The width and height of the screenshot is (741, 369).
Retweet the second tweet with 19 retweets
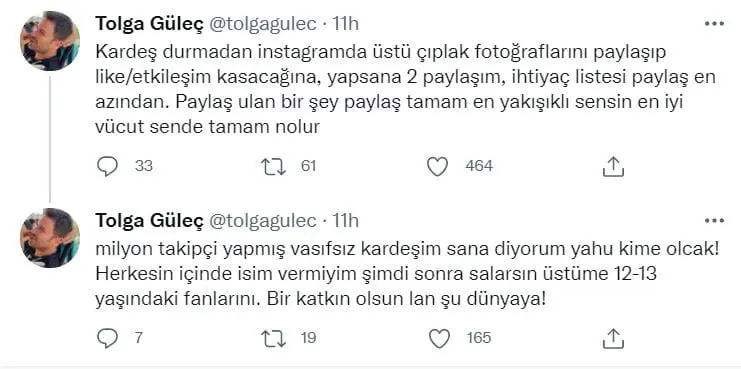(x=274, y=338)
